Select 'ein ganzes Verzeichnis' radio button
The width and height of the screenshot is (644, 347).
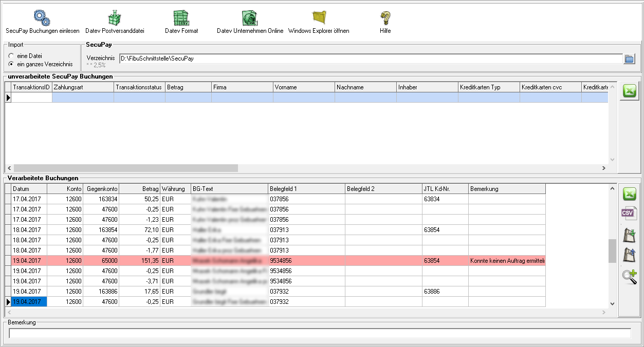[11, 64]
